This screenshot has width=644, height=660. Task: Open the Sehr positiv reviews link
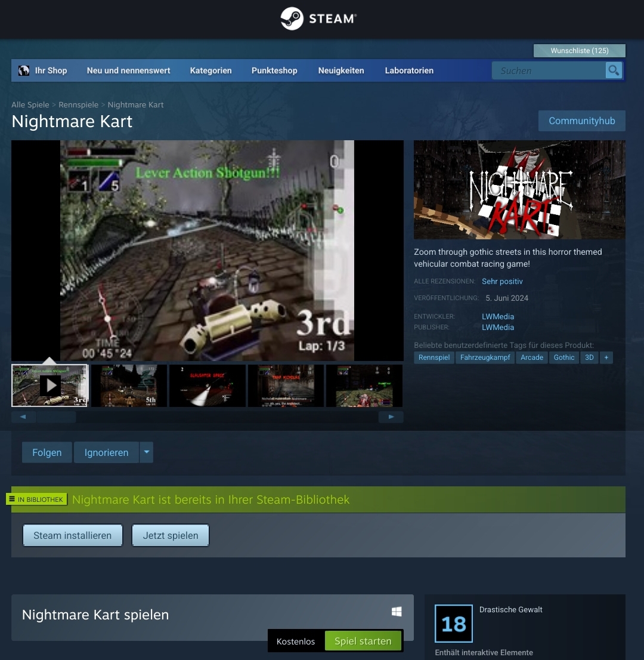pyautogui.click(x=502, y=281)
